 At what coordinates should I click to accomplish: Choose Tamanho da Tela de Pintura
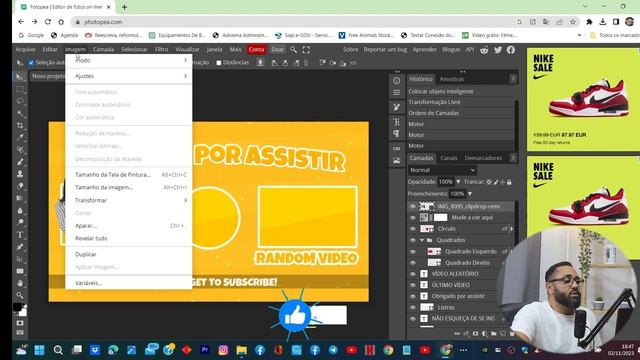[129, 175]
